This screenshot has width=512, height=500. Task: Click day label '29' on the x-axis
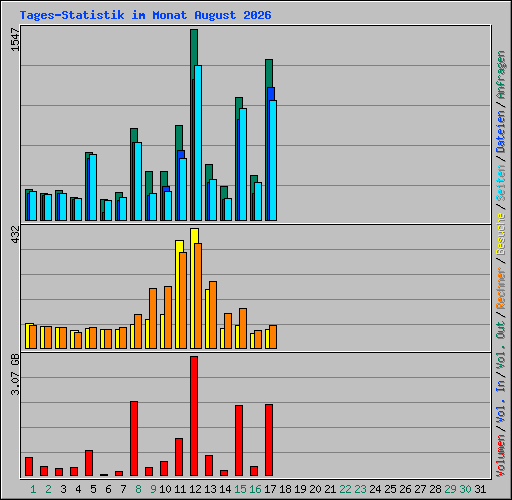click(x=450, y=489)
